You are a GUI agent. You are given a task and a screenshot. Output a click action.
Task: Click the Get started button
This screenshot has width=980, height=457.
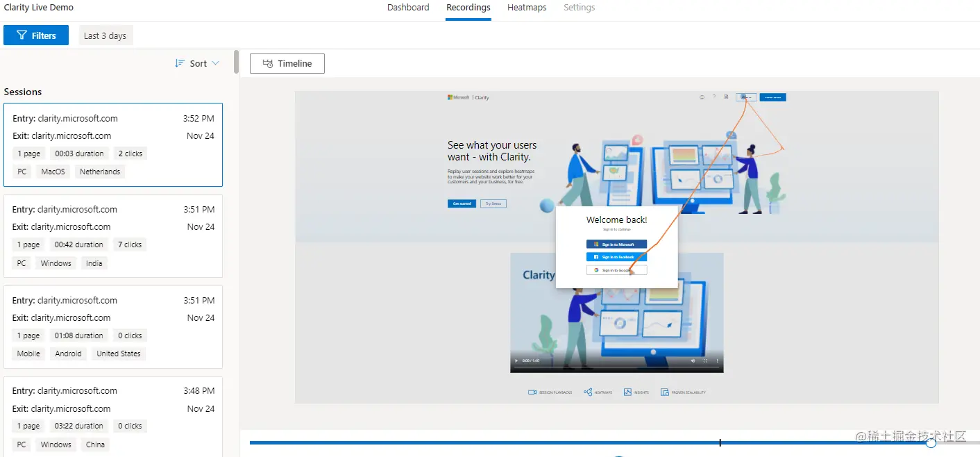pos(462,203)
